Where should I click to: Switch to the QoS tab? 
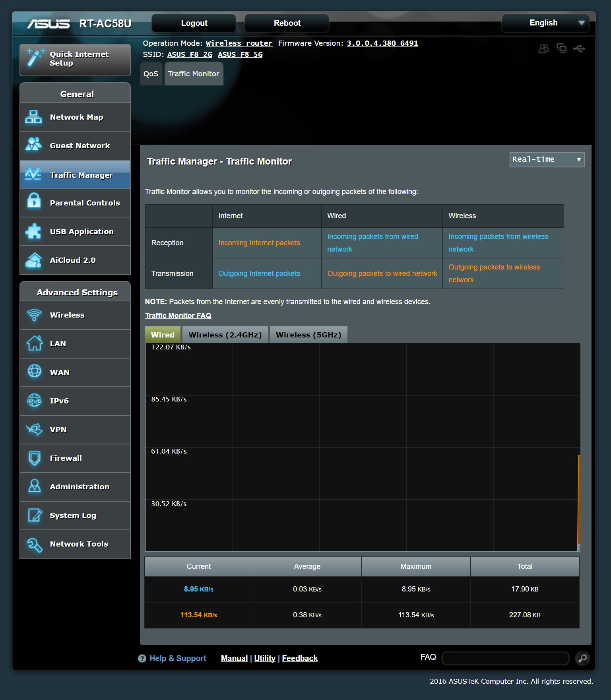coord(151,74)
